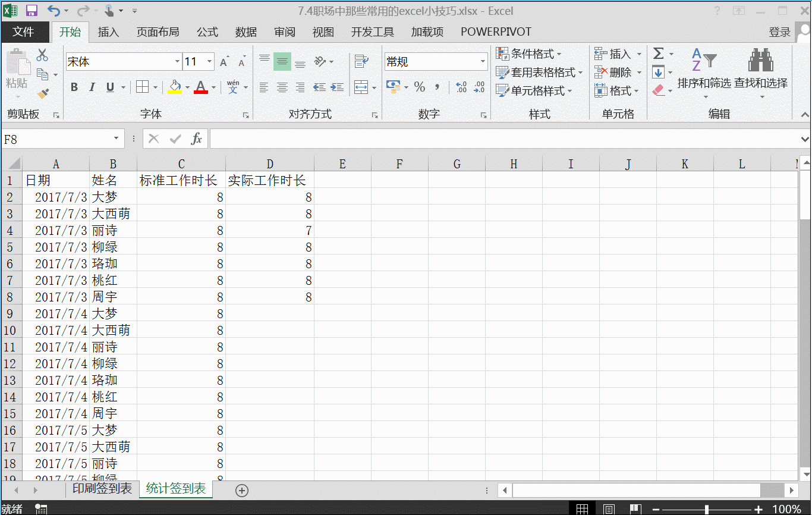Screen dimensions: 812x515
Task: Click the zoom slider handle
Action: [706, 509]
